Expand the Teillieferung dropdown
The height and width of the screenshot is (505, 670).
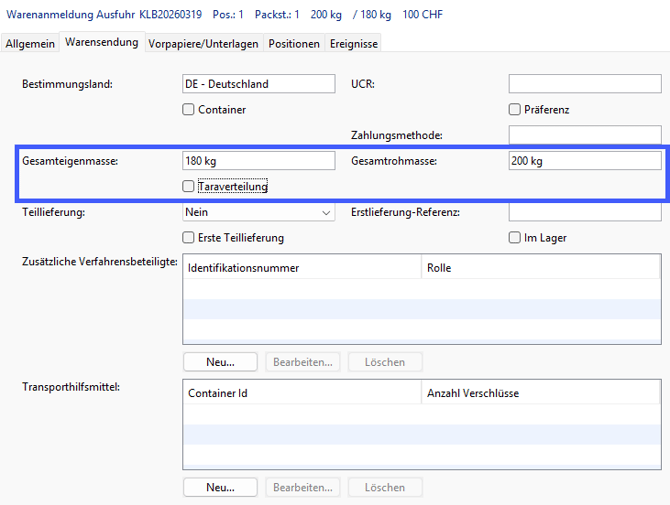[258, 213]
